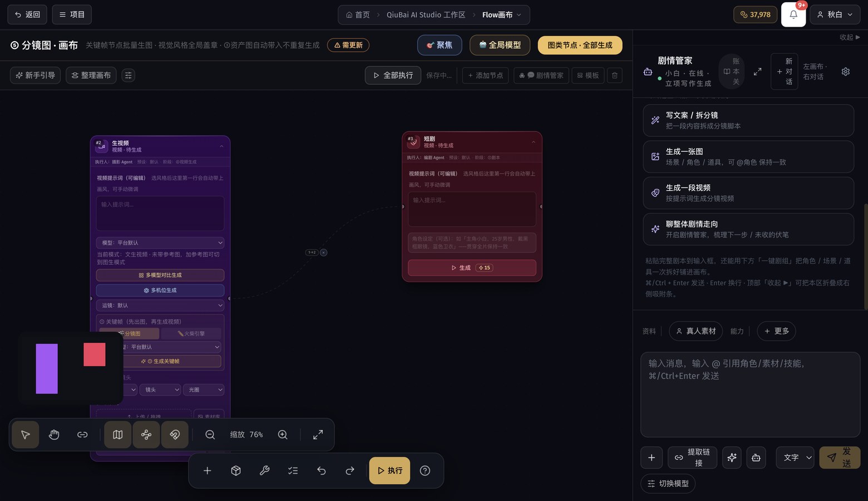
Task: Focus the 输入消息 chat input box
Action: pyautogui.click(x=750, y=394)
